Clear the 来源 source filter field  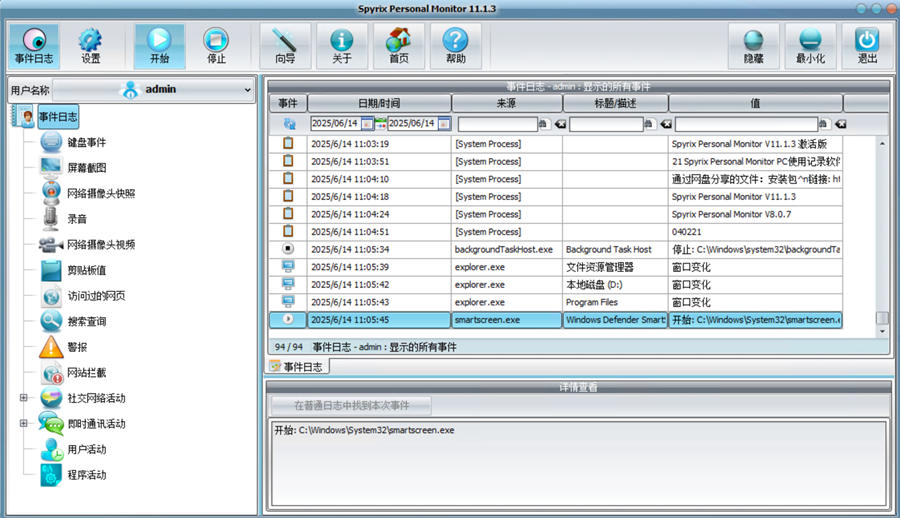[560, 124]
